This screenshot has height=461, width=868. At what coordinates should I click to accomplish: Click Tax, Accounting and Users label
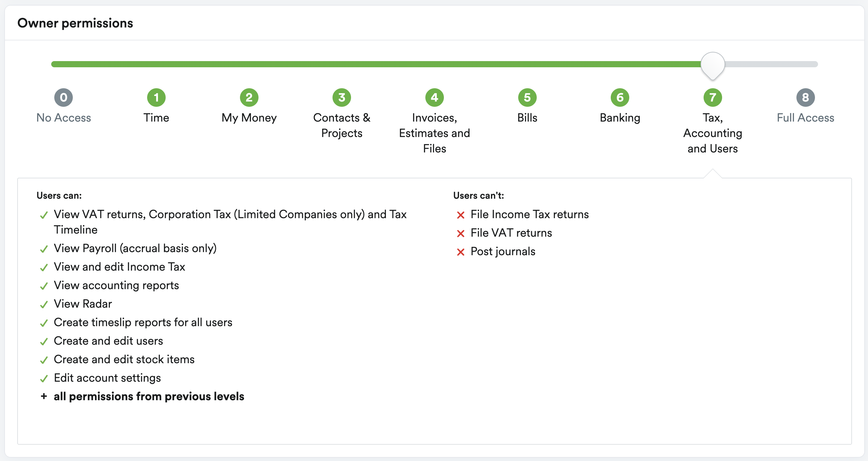pyautogui.click(x=713, y=133)
